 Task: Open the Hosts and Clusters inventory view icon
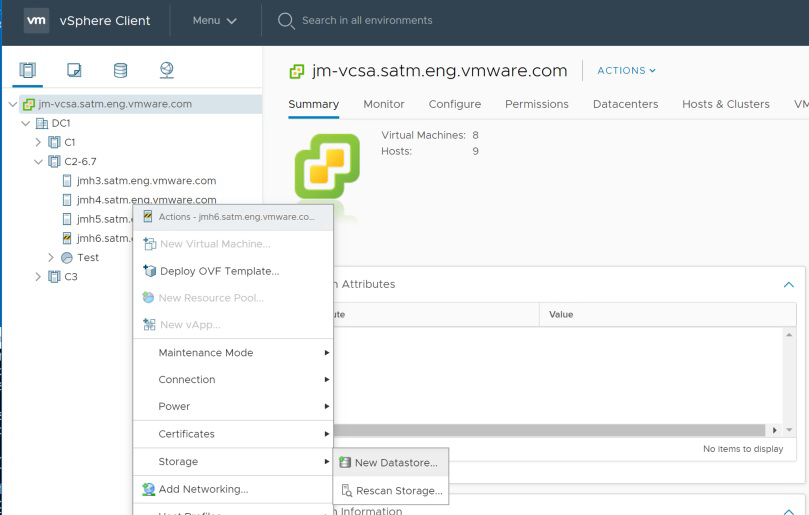tap(28, 70)
